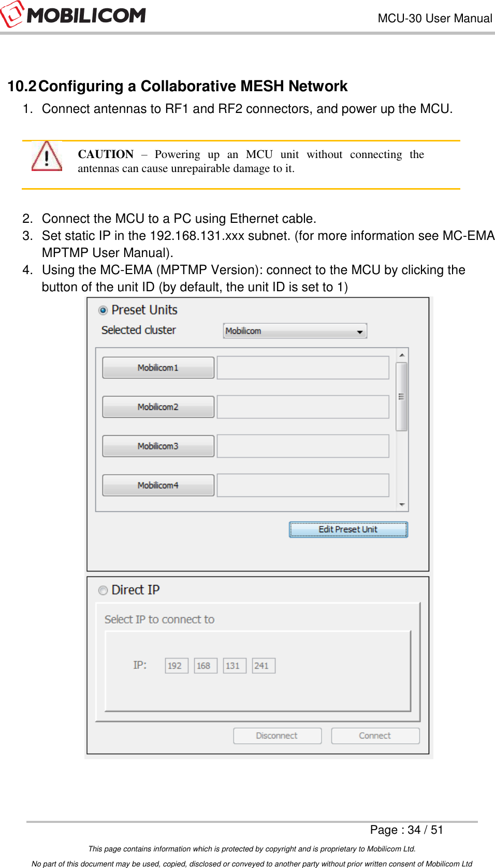
Task: Enable the Preset Units connection mode
Action: pos(104,309)
